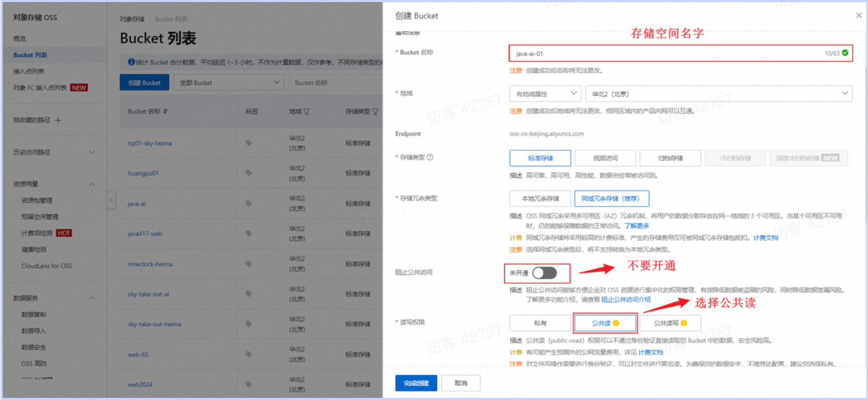Click the tag icon for hp01-sky-heima
Image resolution: width=868 pixels, height=400 pixels.
point(248,143)
